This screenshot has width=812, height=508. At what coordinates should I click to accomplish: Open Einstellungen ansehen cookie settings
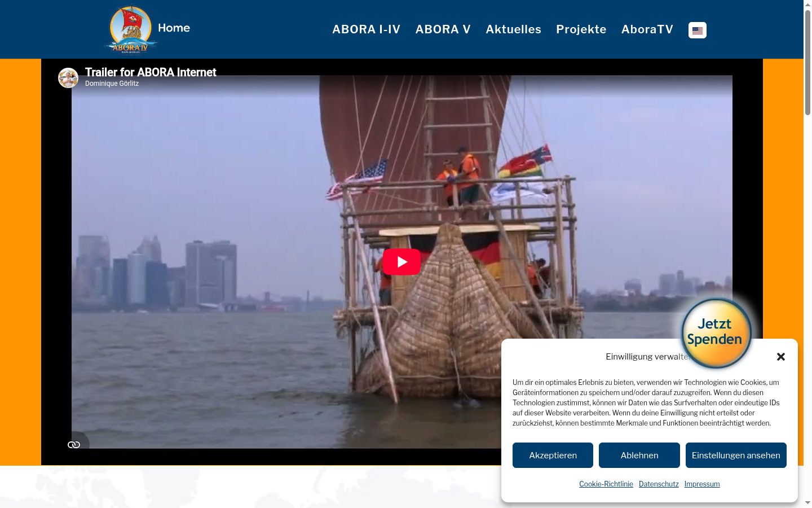pos(736,456)
